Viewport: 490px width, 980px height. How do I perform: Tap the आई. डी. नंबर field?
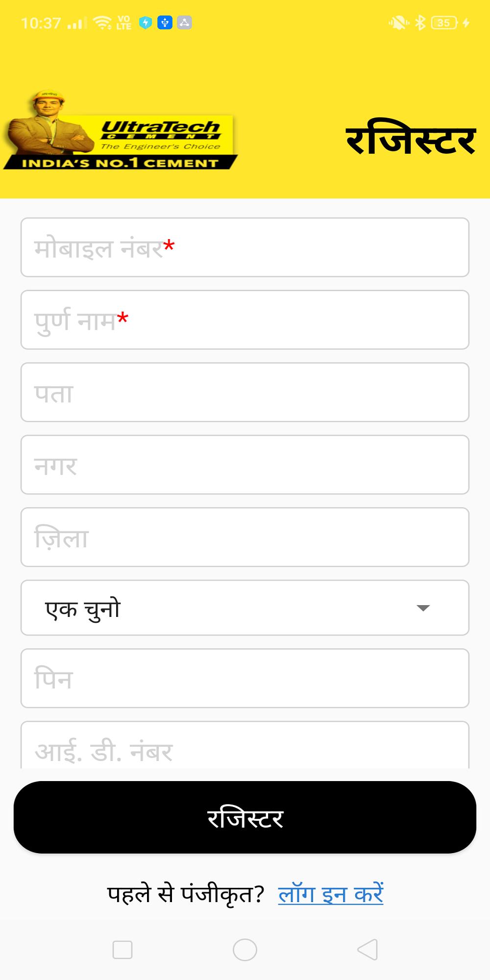tap(245, 745)
